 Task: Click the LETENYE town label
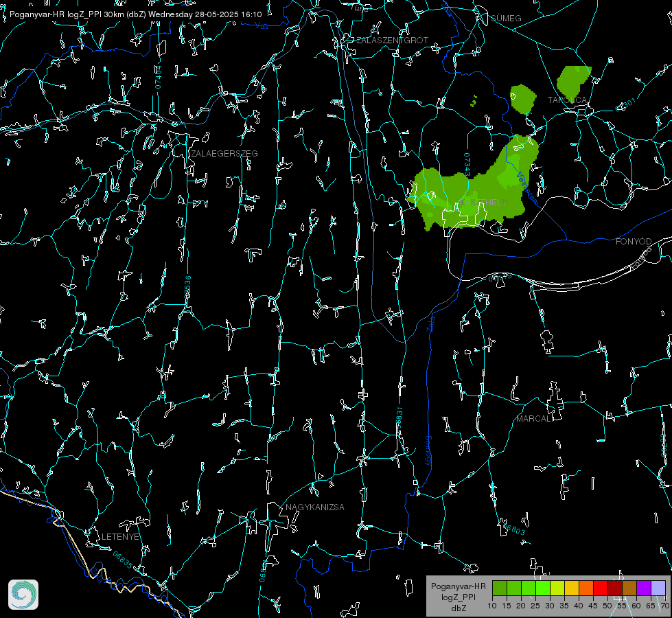point(120,537)
